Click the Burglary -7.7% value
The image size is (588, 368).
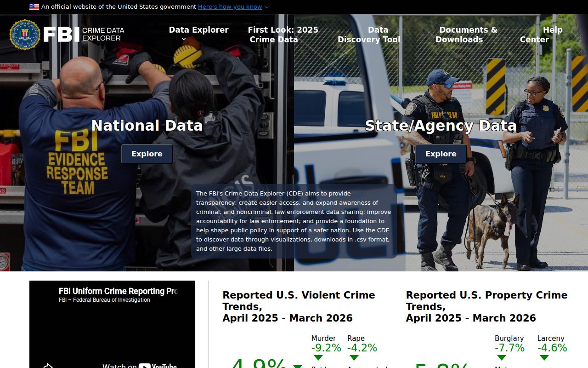509,348
